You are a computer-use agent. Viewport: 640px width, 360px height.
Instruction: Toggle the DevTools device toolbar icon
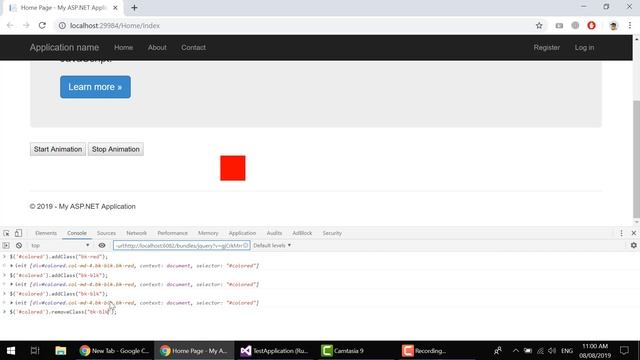pyautogui.click(x=18, y=233)
